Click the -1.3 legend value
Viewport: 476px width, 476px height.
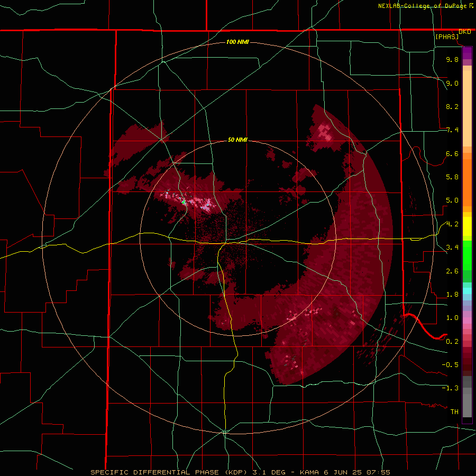[450, 388]
